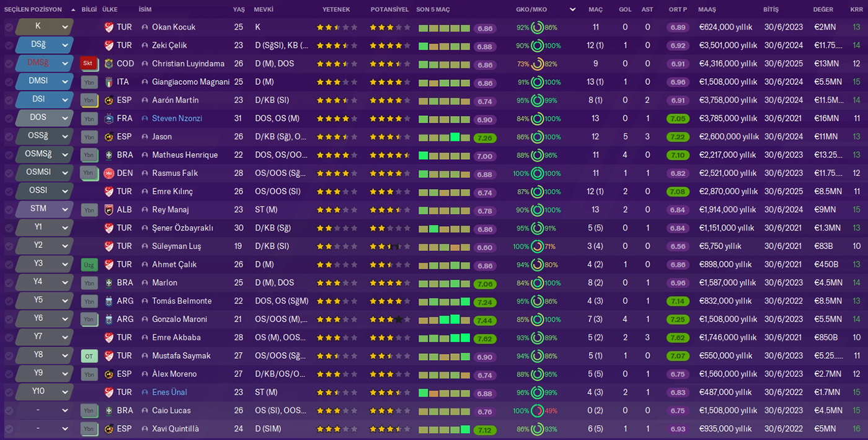Screen dimensions: 868x440
Task: Click the Ybn badge on Steven Nzonzi's row
Action: click(89, 118)
